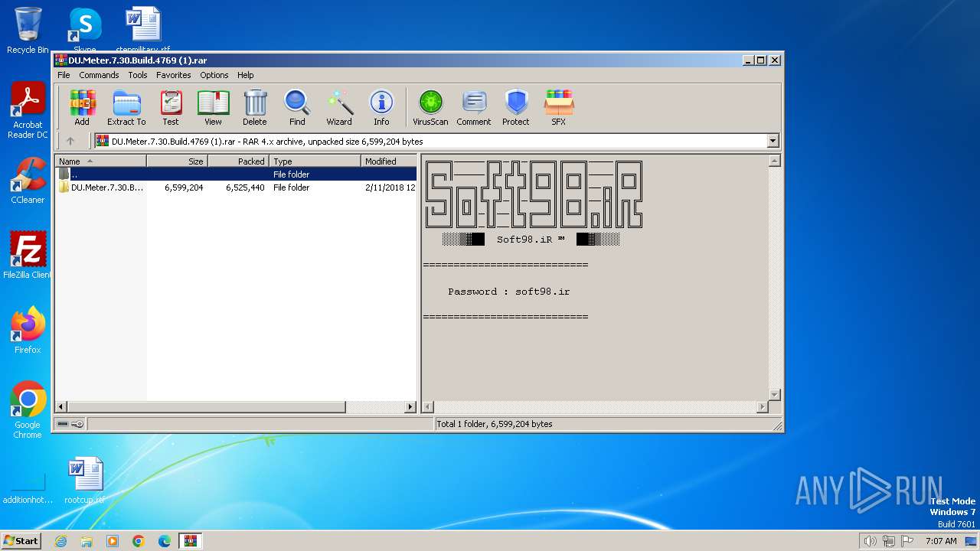This screenshot has width=980, height=551.
Task: Click the Extract To toolbar icon
Action: tap(126, 107)
